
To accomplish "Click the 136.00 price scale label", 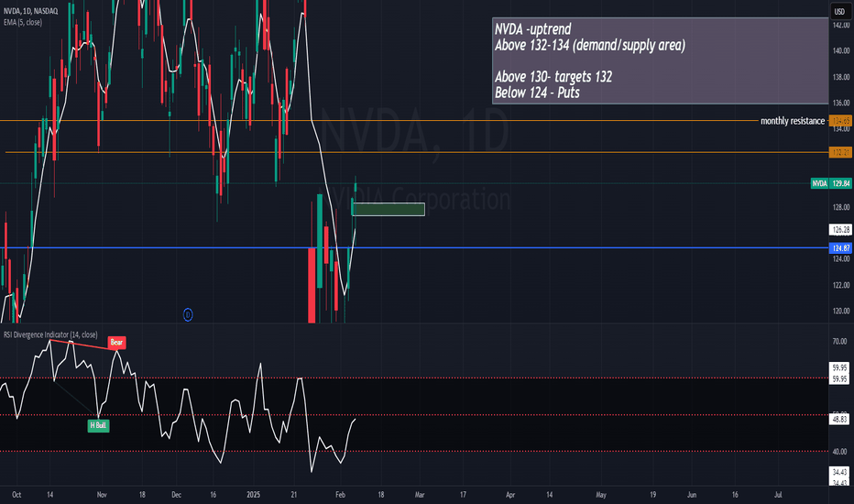I will coord(841,103).
